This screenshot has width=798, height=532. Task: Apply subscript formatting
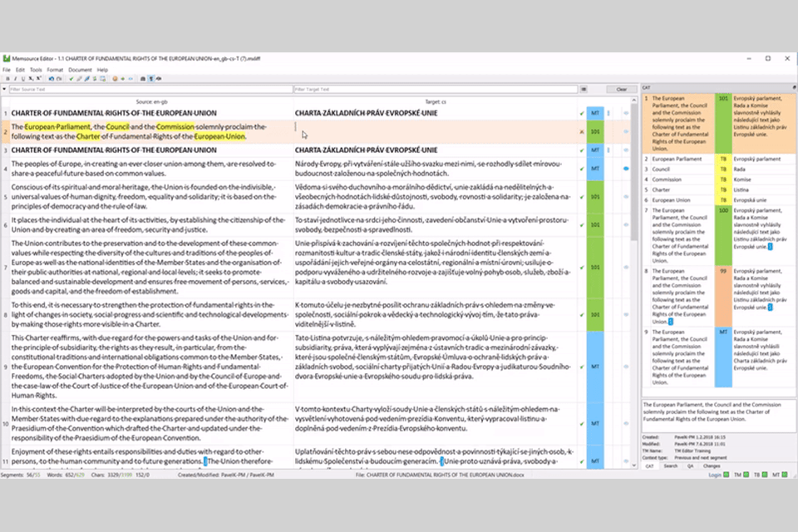pyautogui.click(x=31, y=79)
